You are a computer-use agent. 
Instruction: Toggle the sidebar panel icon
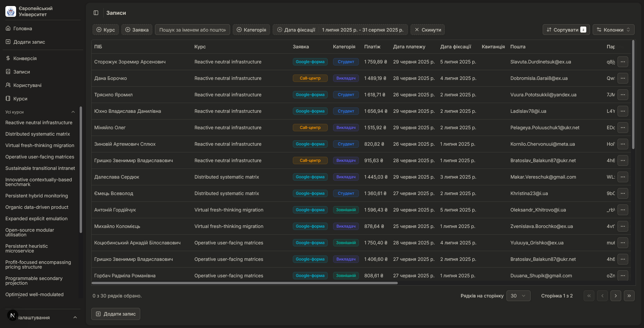click(x=96, y=13)
